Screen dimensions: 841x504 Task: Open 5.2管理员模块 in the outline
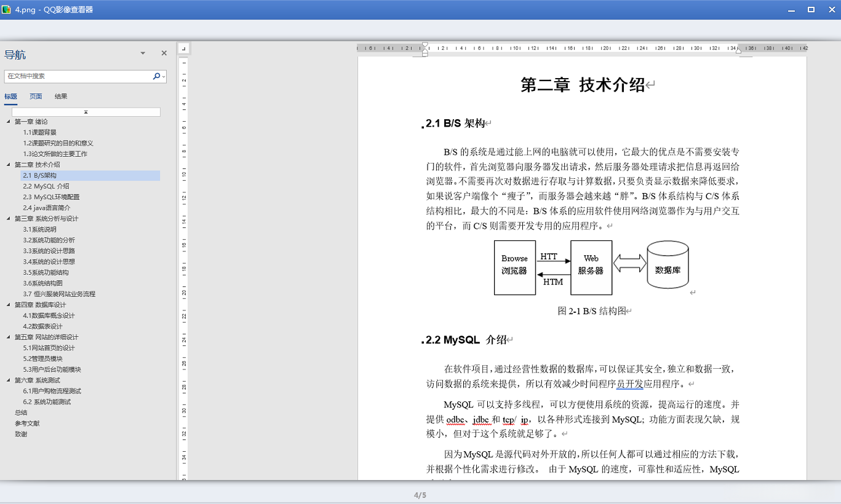point(43,359)
